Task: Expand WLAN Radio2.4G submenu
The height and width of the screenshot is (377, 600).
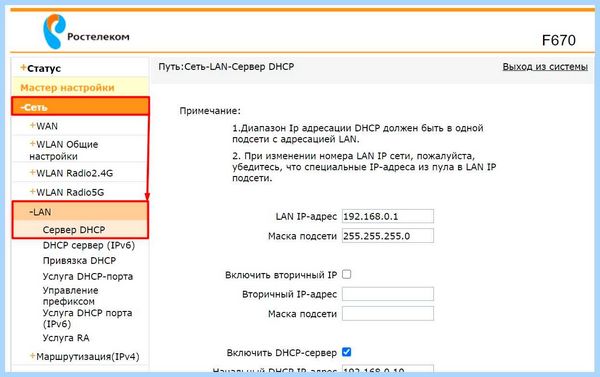Action: (x=71, y=173)
